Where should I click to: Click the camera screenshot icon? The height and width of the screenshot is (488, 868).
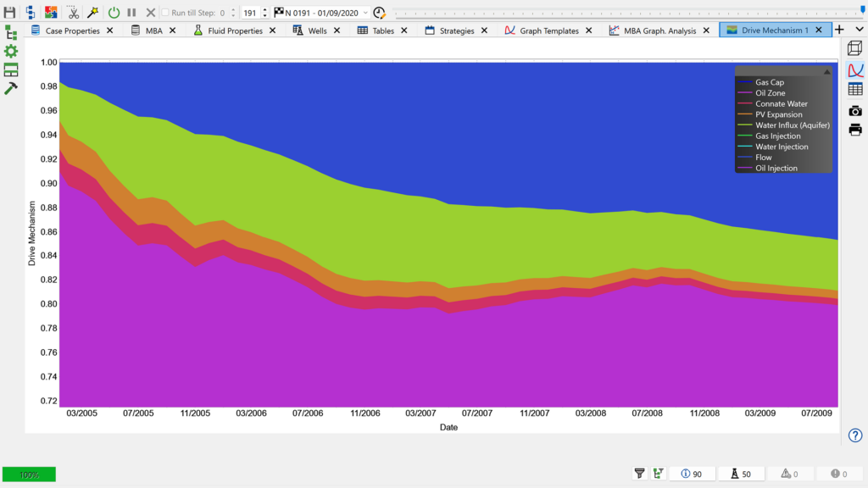pyautogui.click(x=855, y=110)
